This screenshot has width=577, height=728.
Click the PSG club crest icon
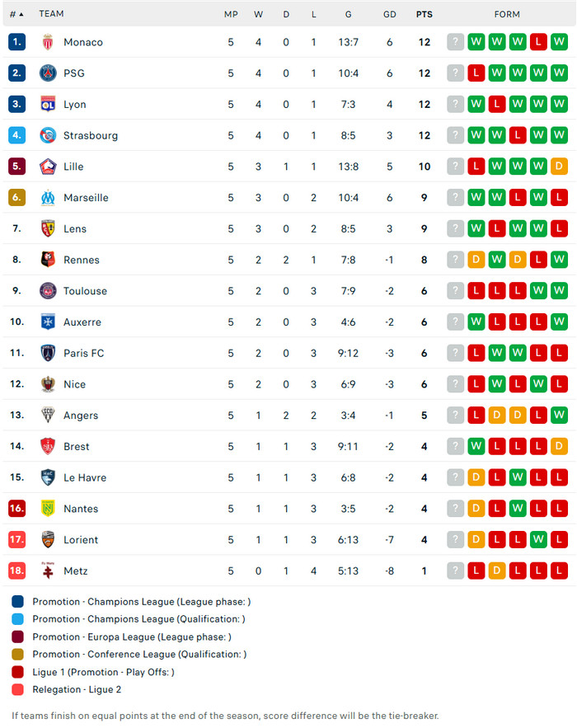[x=48, y=73]
